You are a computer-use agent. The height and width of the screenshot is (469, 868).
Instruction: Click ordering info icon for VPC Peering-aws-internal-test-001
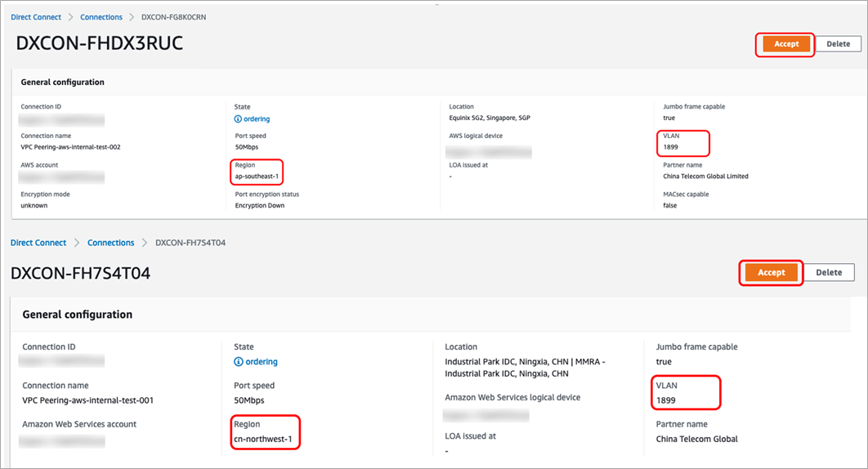pos(239,362)
